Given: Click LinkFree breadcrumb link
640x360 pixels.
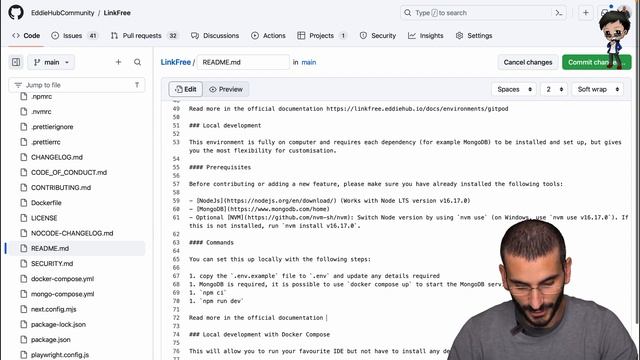Looking at the screenshot, I should tap(176, 62).
